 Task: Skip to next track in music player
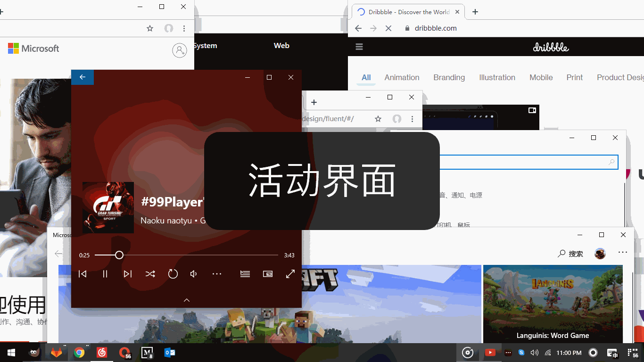(x=128, y=274)
